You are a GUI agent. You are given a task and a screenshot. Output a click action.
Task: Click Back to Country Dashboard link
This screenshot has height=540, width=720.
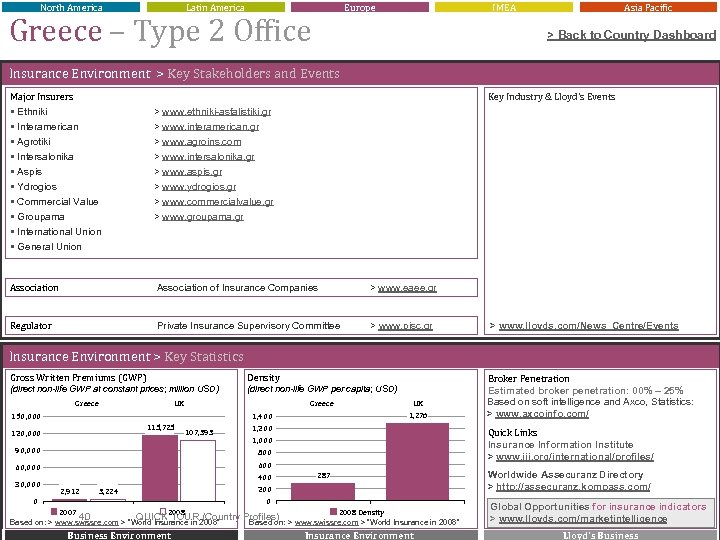point(631,35)
